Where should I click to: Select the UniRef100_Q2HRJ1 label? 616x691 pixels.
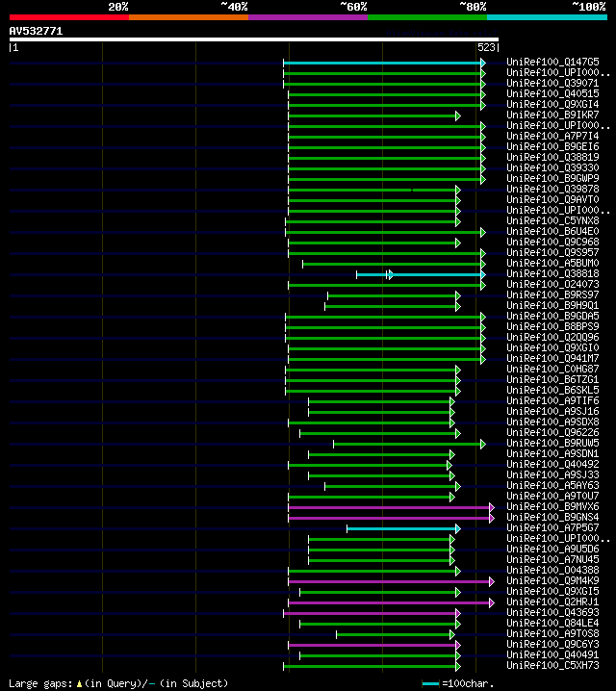(x=552, y=601)
